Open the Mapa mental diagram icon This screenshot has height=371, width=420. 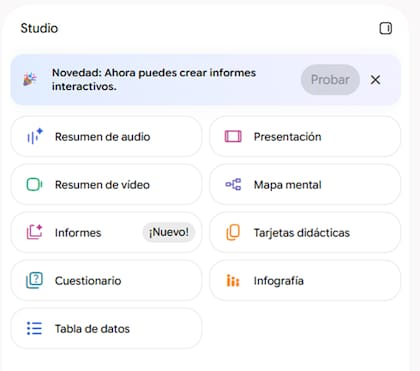pos(233,184)
